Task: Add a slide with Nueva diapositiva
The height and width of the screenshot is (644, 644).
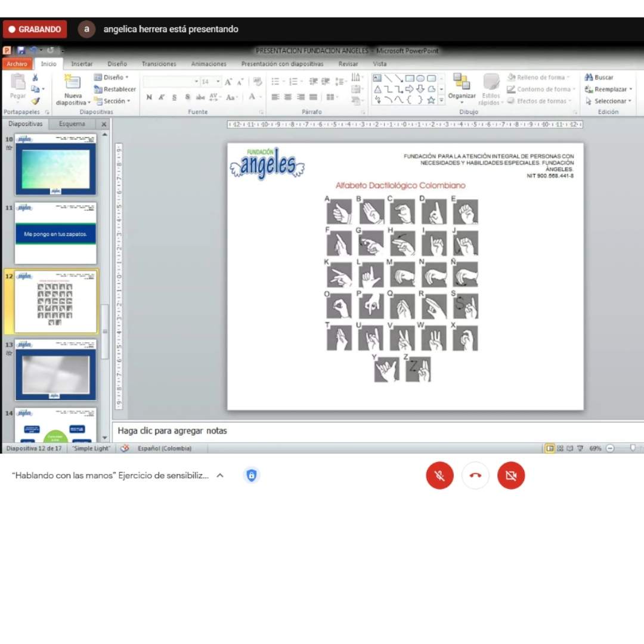Action: coord(73,91)
